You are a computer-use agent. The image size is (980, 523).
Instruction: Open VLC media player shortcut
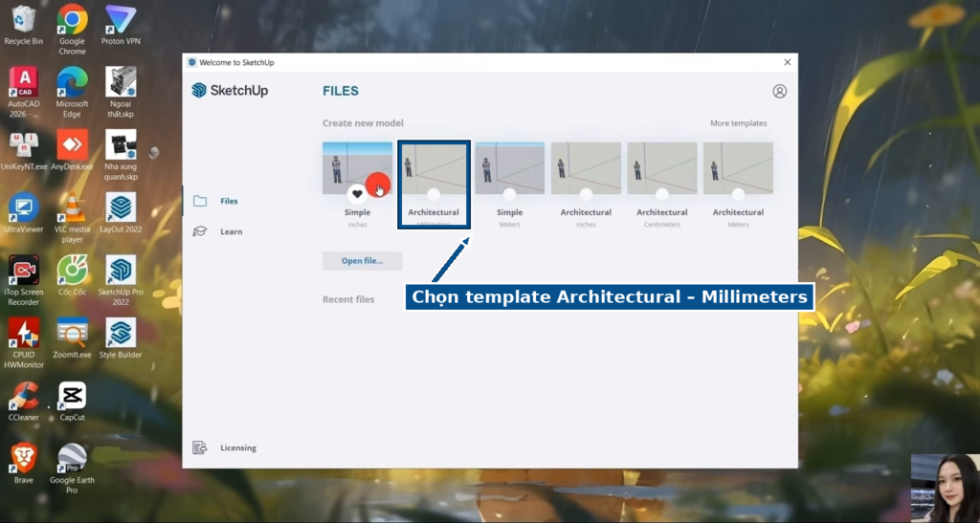tap(72, 217)
